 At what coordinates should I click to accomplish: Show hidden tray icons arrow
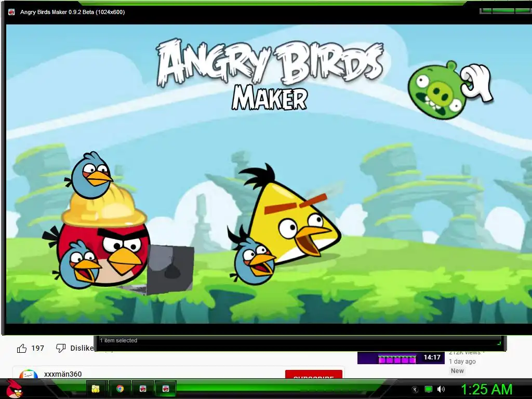click(415, 390)
